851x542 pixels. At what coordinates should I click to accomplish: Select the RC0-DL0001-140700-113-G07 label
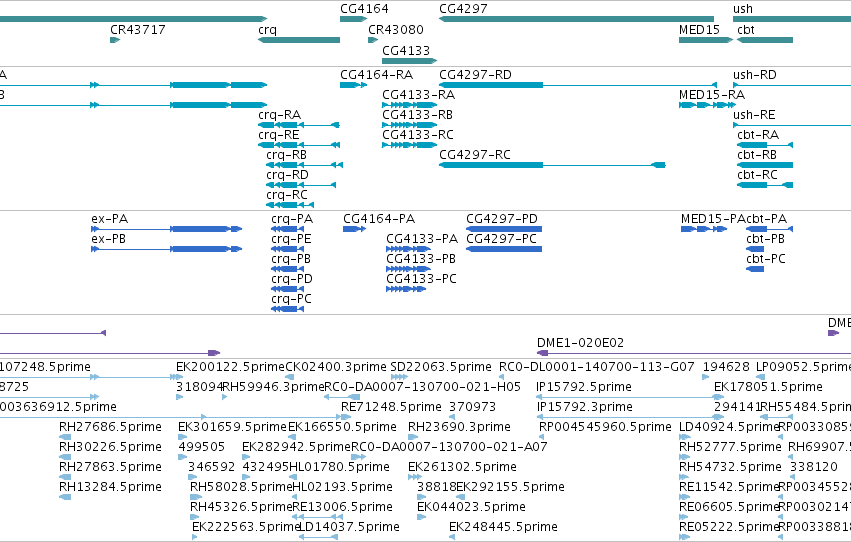(x=596, y=367)
